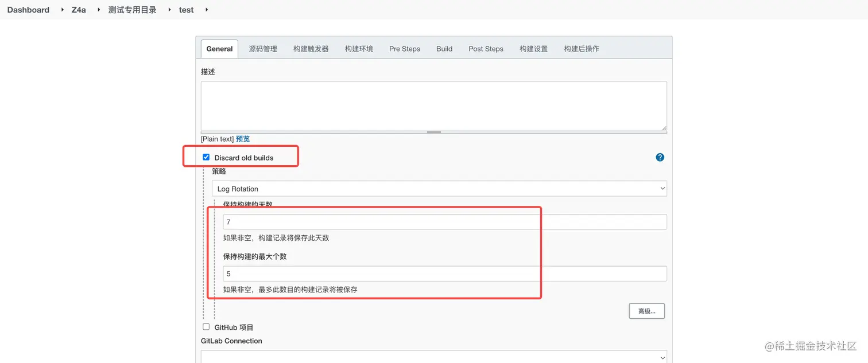
Task: Click the 策略 label
Action: [219, 171]
